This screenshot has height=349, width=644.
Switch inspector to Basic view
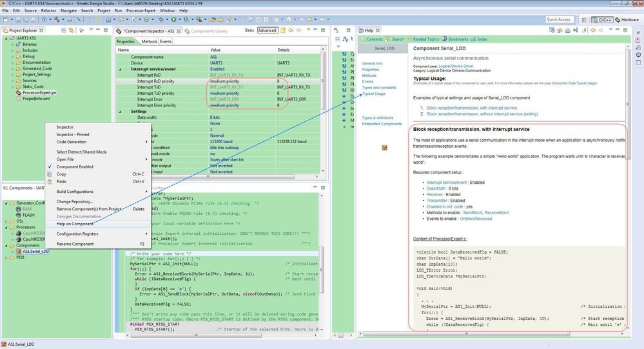pos(249,30)
